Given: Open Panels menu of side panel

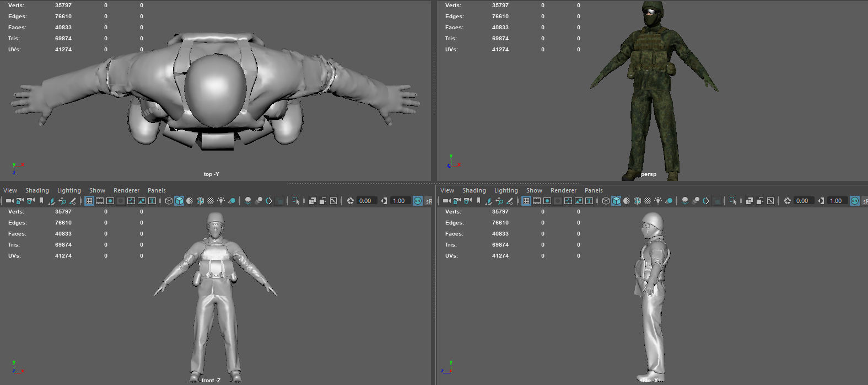Looking at the screenshot, I should tap(594, 190).
